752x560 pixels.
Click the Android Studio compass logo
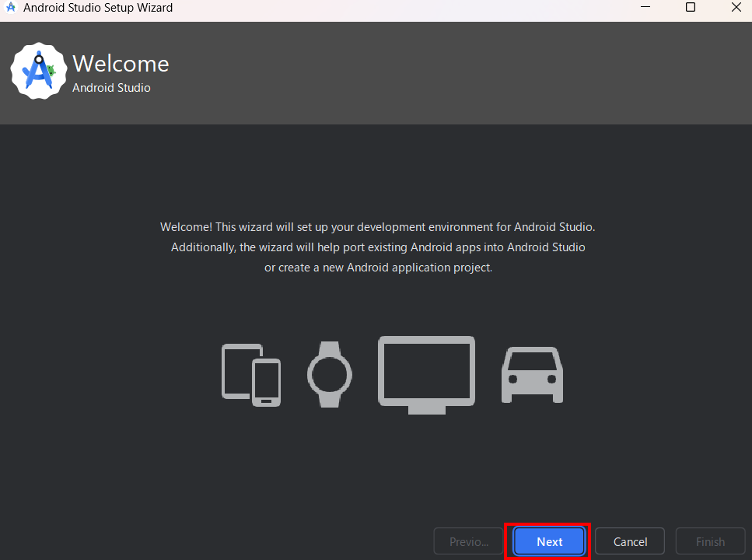point(38,71)
